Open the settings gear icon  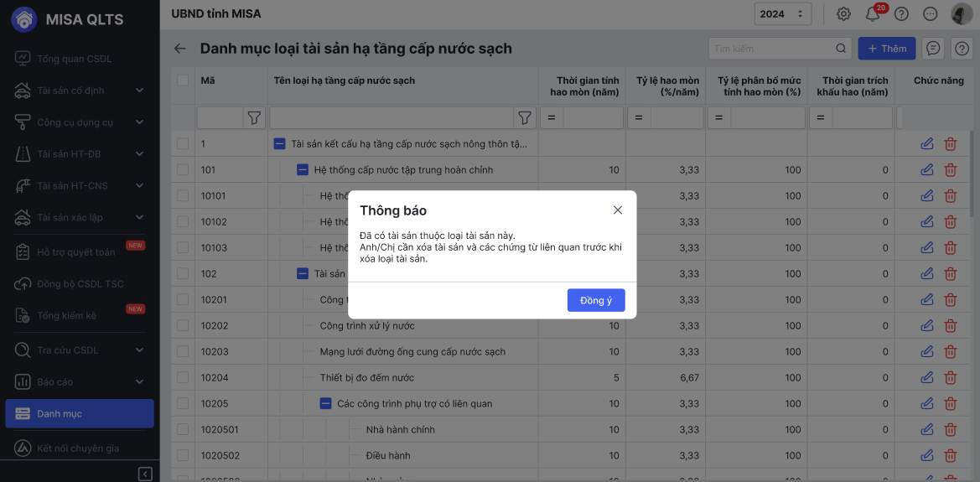[843, 14]
